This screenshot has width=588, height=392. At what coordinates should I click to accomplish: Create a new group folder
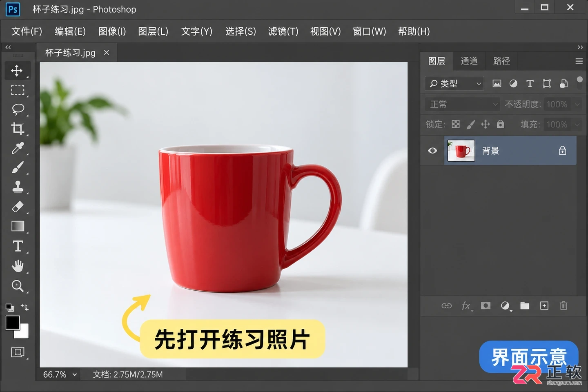525,305
